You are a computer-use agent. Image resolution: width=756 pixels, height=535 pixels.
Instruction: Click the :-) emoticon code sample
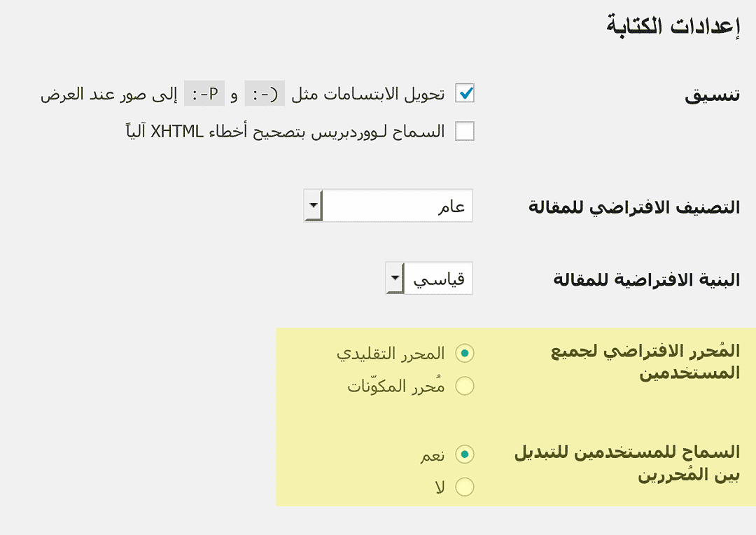(265, 94)
